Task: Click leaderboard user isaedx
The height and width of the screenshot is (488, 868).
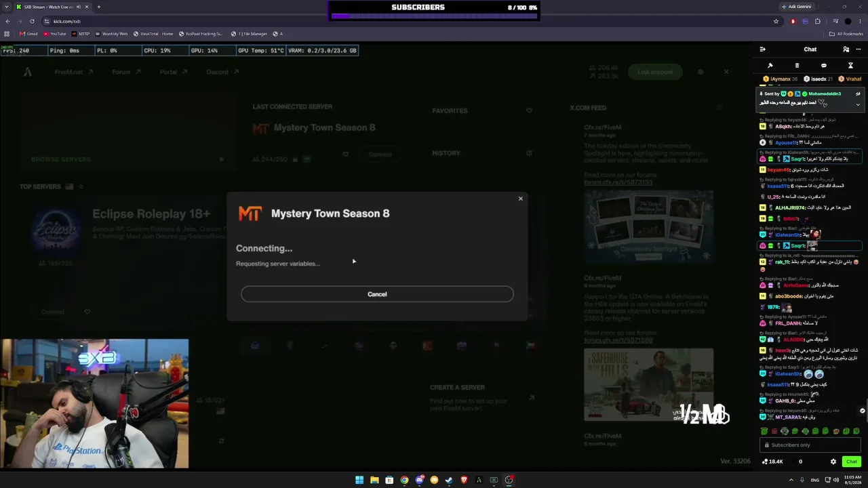Action: (818, 79)
